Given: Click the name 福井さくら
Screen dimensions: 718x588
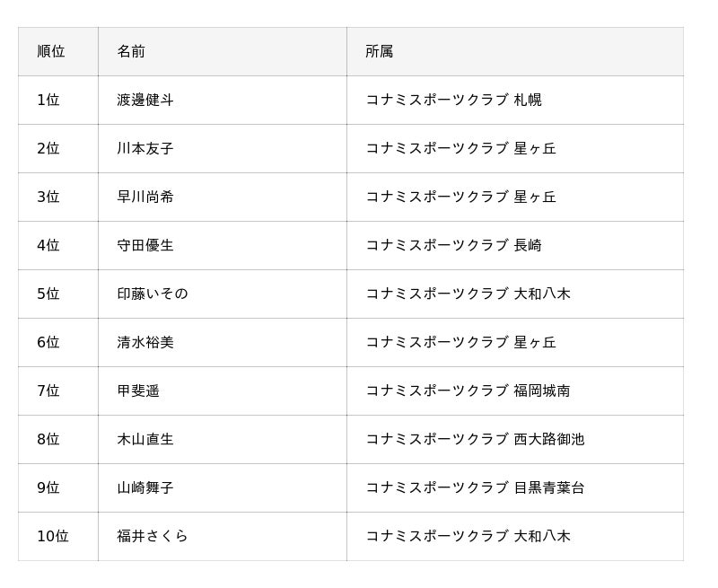Looking at the screenshot, I should coord(153,537).
